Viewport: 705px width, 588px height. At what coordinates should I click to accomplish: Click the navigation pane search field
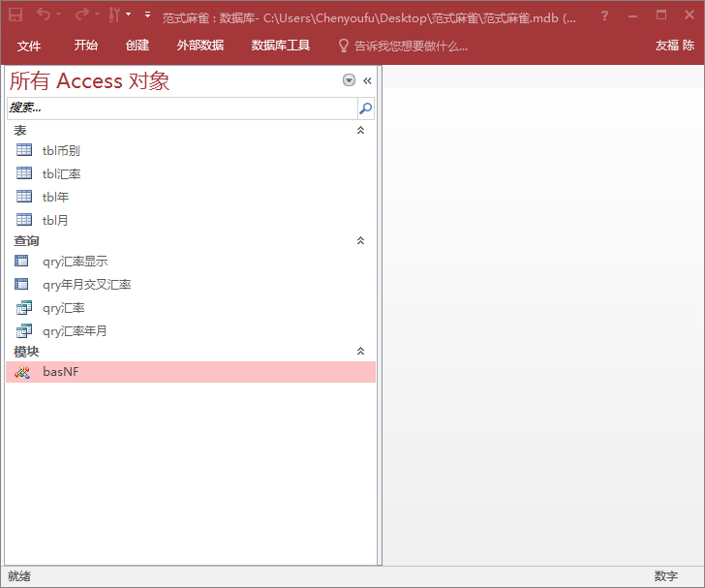click(182, 108)
